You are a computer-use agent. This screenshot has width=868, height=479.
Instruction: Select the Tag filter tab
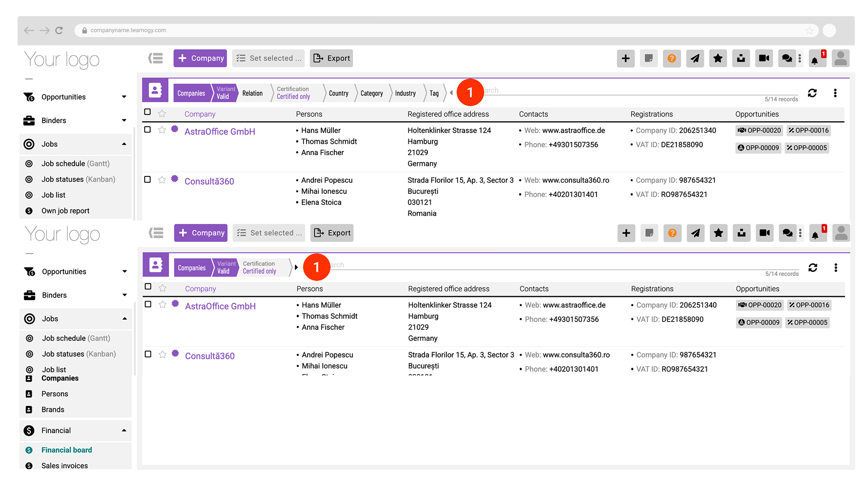coord(434,93)
